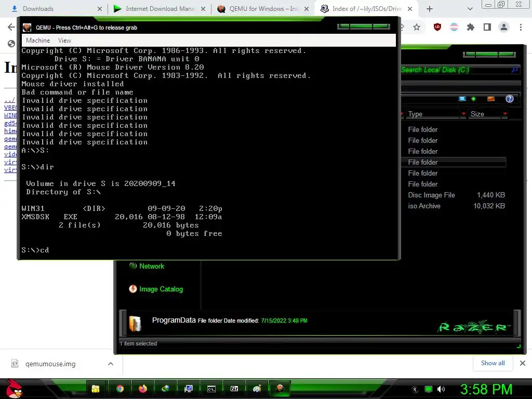Sort by the Size column header
Screen dimensions: 532x399
pos(485,114)
